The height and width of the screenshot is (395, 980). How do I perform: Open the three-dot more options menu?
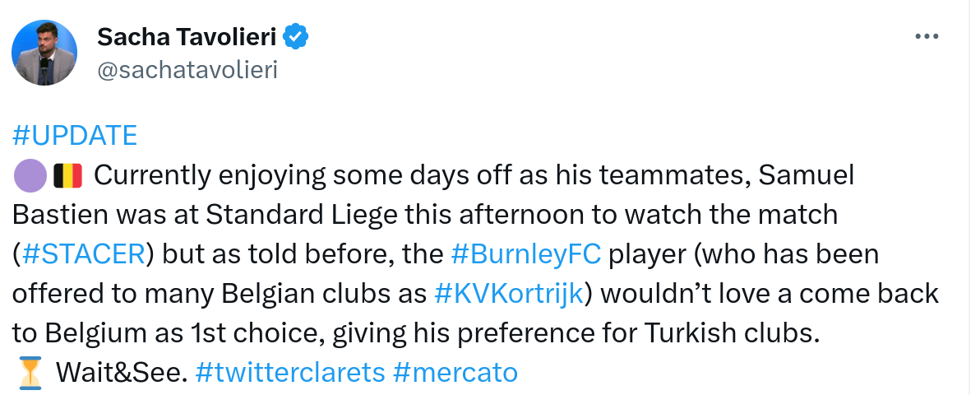click(927, 37)
